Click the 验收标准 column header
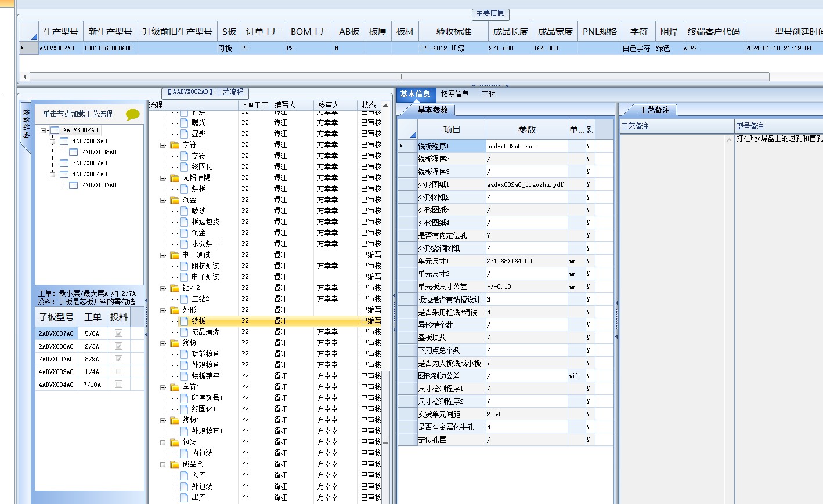Viewport: 823px width, 504px height. click(x=454, y=31)
